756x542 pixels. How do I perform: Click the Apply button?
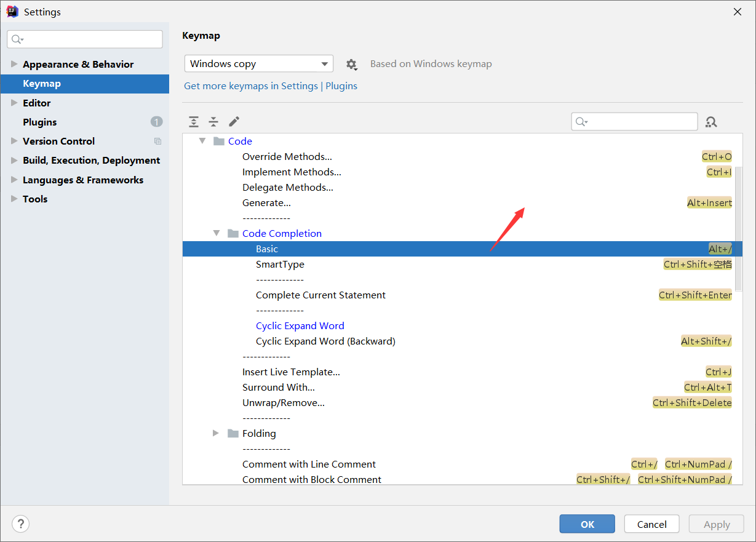pos(717,524)
